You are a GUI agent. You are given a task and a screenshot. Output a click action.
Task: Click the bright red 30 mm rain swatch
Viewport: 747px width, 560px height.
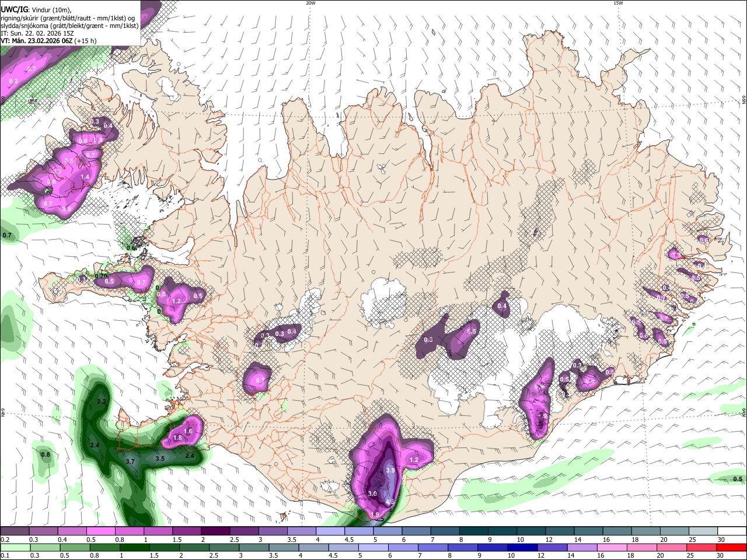[732, 548]
